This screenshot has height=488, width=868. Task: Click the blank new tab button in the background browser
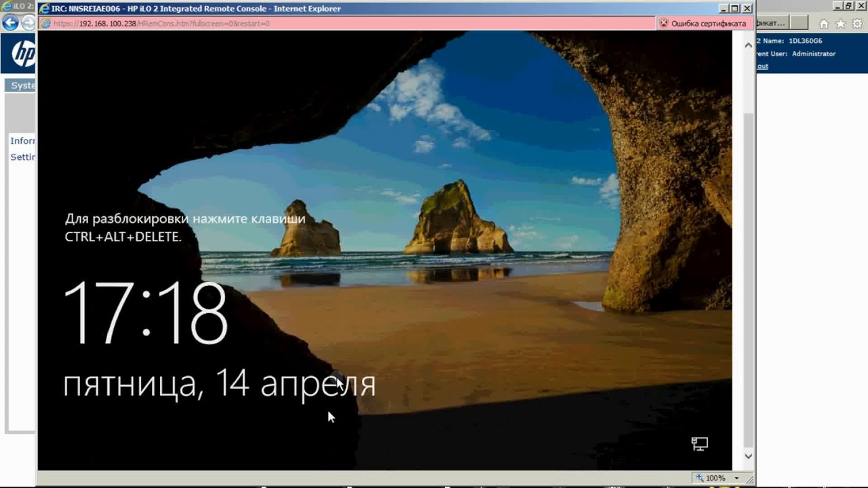point(800,23)
